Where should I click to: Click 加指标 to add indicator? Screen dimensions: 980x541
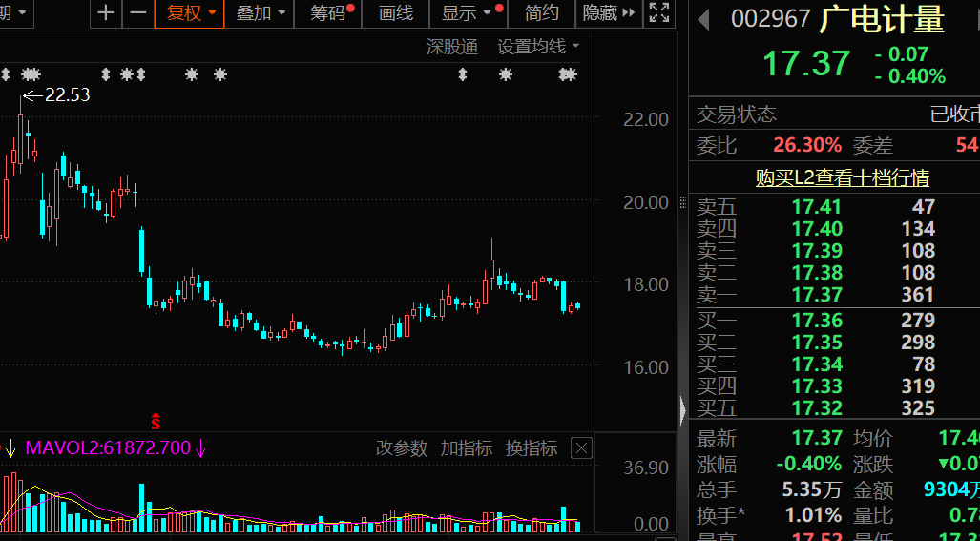point(467,447)
